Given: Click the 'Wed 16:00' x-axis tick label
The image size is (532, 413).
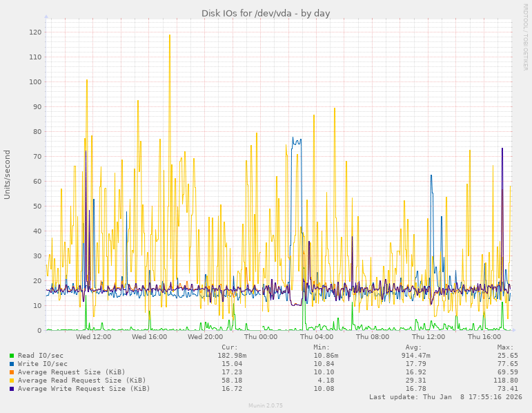Looking at the screenshot, I should click(149, 337).
